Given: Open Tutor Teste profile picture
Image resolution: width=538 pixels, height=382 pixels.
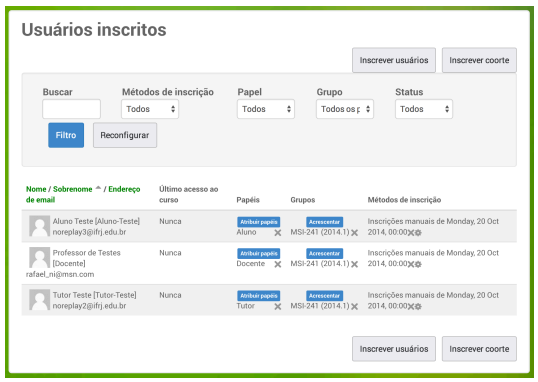Looking at the screenshot, I should (39, 300).
